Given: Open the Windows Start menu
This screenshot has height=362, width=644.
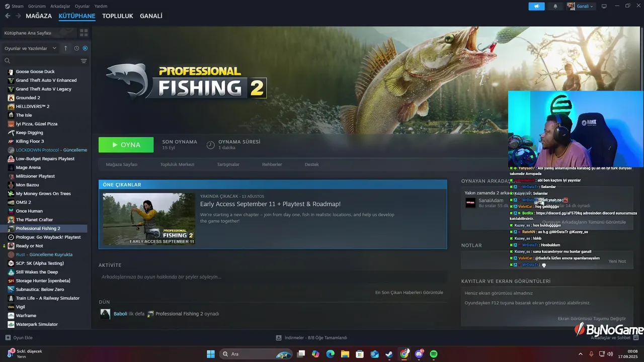Looking at the screenshot, I should [211, 354].
